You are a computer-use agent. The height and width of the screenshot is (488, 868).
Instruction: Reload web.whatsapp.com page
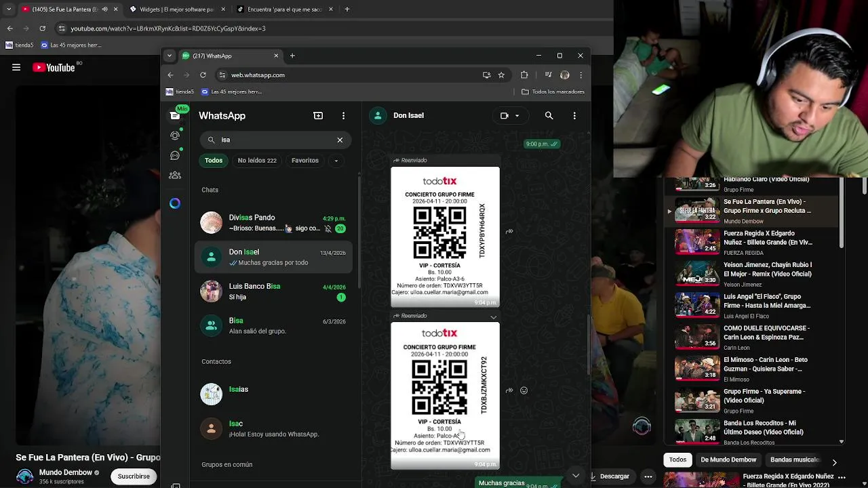pyautogui.click(x=203, y=75)
